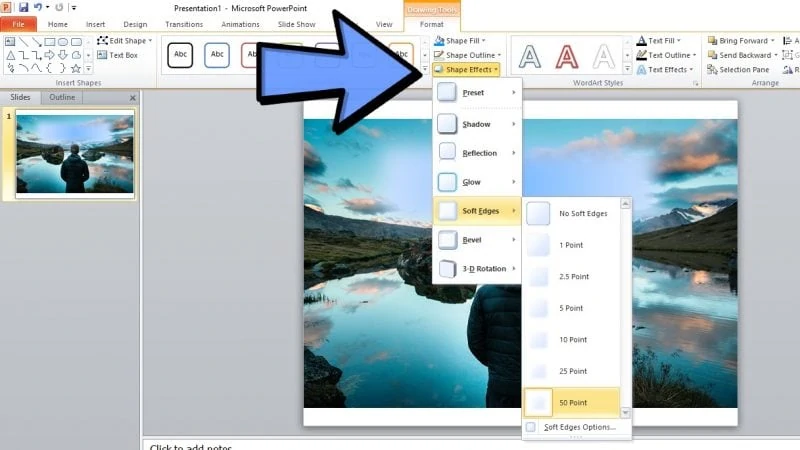Apply the blue outline Abc shape style

217,55
